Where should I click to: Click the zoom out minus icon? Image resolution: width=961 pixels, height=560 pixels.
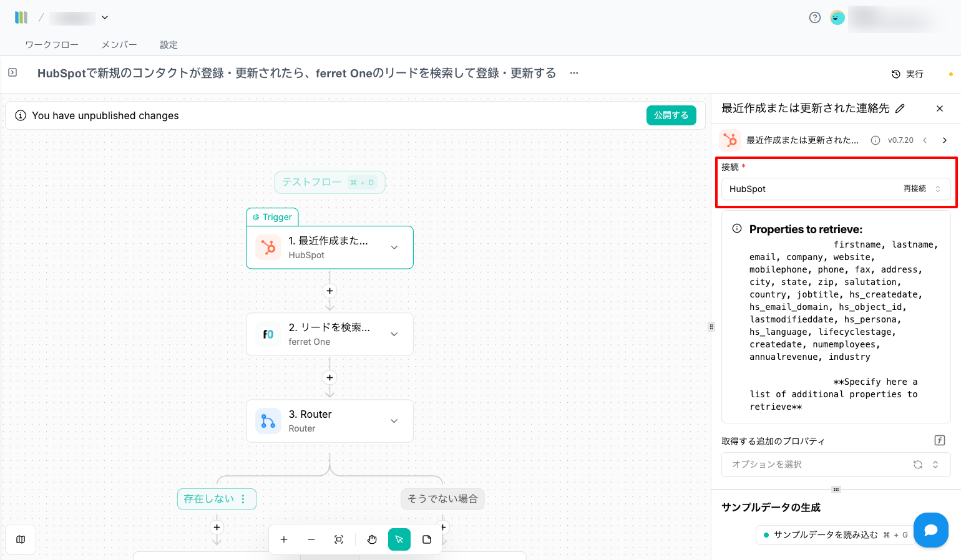311,539
